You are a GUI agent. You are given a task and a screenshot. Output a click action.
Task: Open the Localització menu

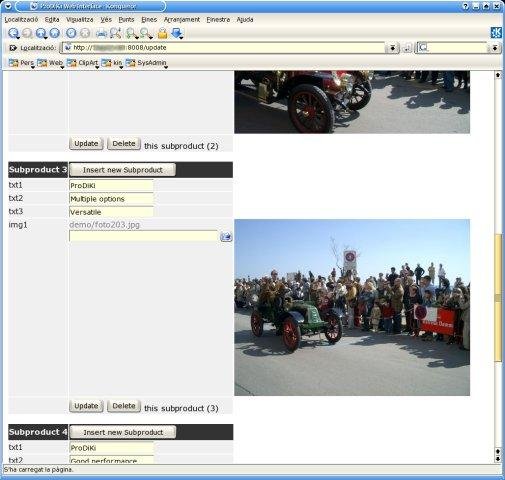[x=21, y=20]
